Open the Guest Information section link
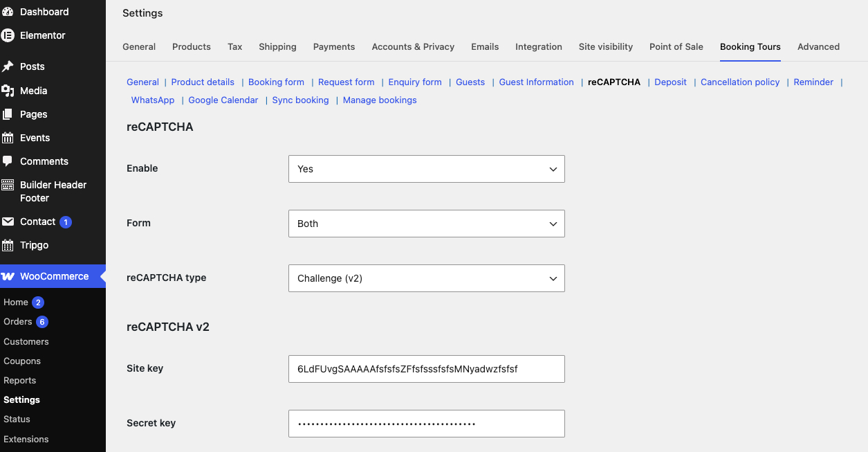 click(537, 82)
